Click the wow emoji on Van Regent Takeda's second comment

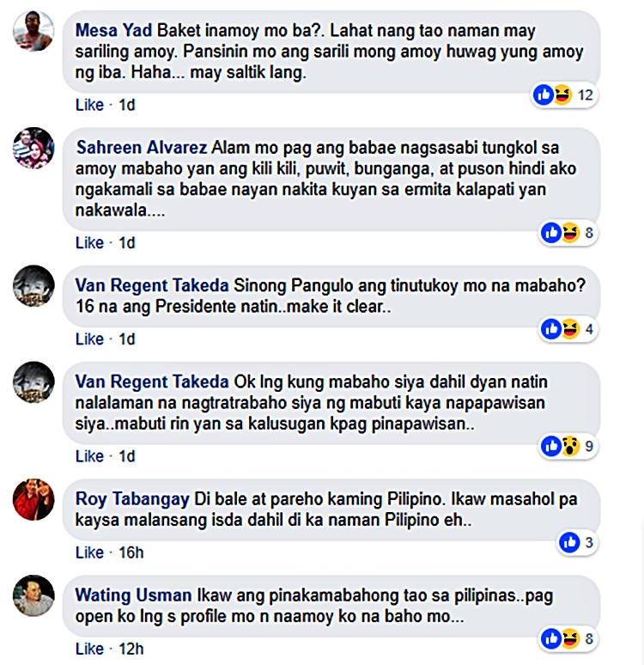click(570, 446)
